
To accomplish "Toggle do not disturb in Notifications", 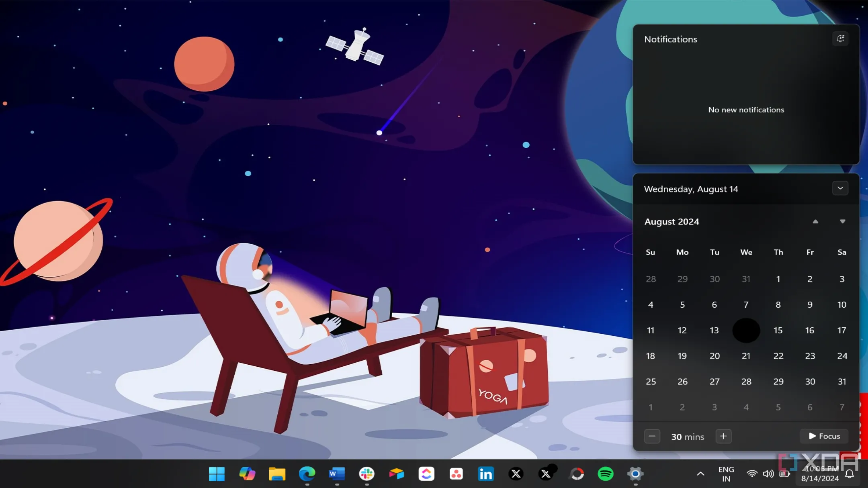I will pyautogui.click(x=840, y=39).
